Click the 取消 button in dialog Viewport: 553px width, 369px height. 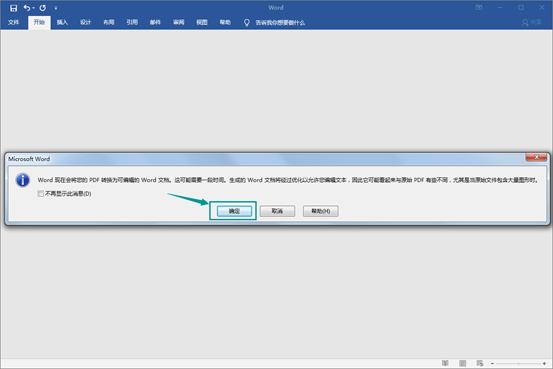pyautogui.click(x=277, y=211)
